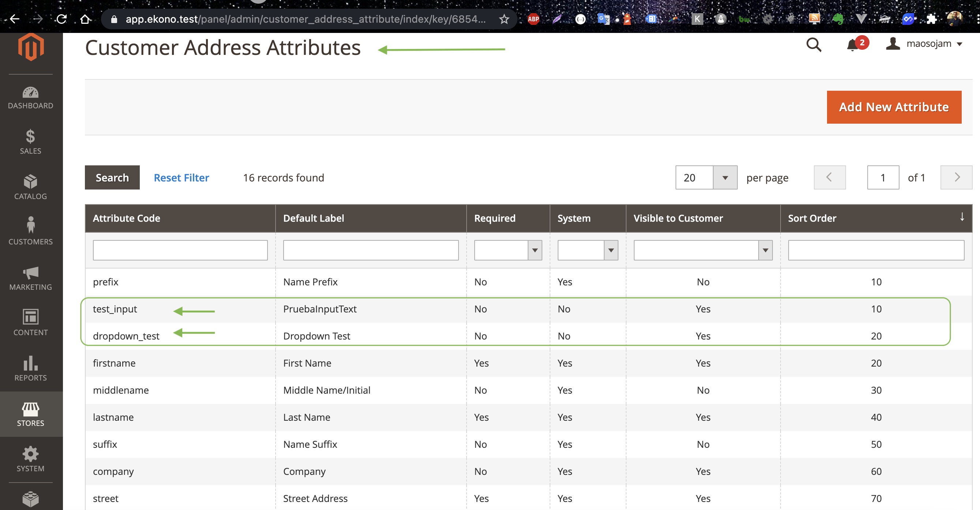Viewport: 980px width, 510px height.
Task: Open the System gear menu
Action: (x=30, y=459)
